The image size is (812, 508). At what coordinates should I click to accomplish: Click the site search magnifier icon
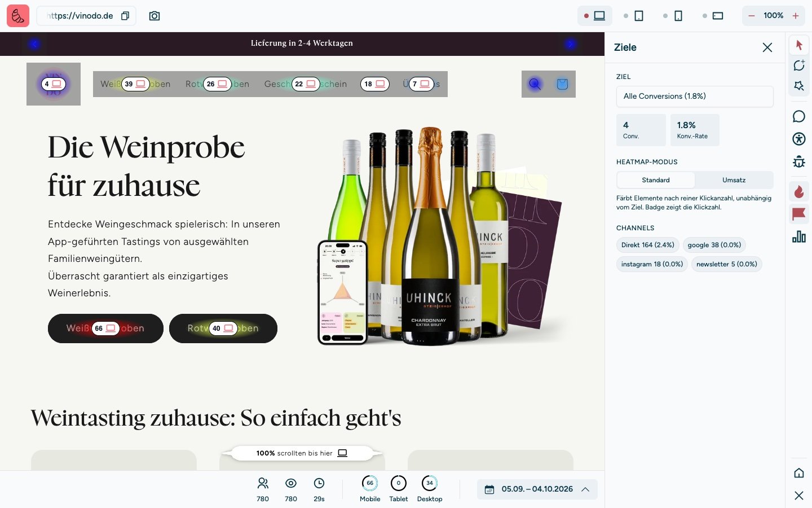(x=535, y=84)
